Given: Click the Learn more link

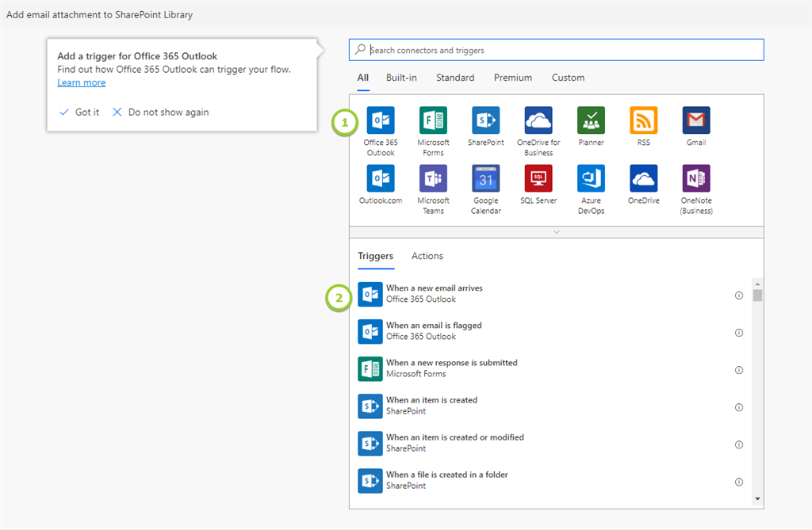Looking at the screenshot, I should pyautogui.click(x=81, y=82).
